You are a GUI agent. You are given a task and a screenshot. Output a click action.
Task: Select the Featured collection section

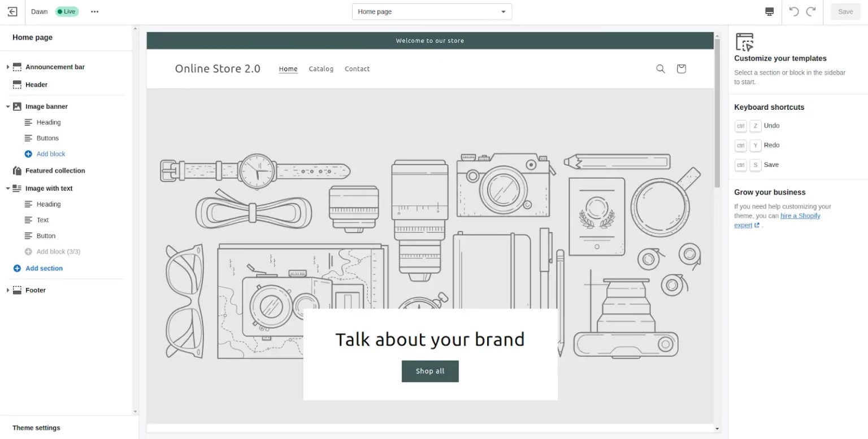click(55, 170)
